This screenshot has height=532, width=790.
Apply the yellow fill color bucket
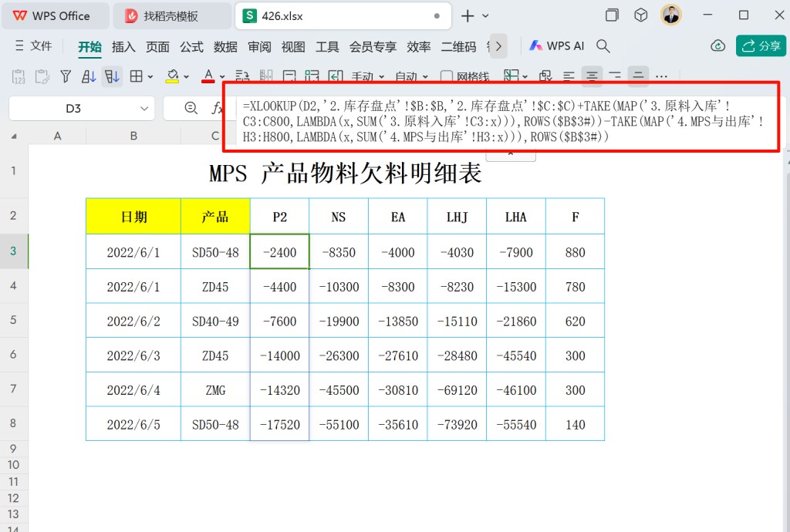point(172,76)
